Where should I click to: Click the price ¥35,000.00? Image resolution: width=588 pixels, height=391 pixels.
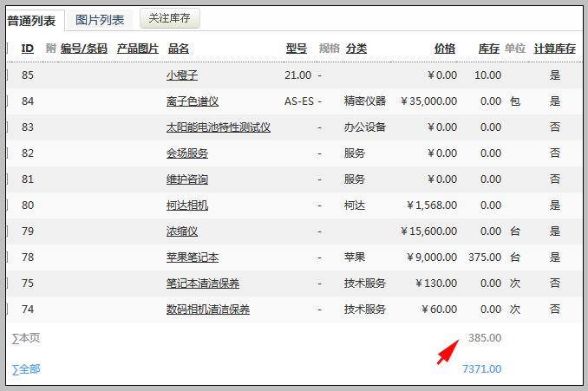(428, 101)
